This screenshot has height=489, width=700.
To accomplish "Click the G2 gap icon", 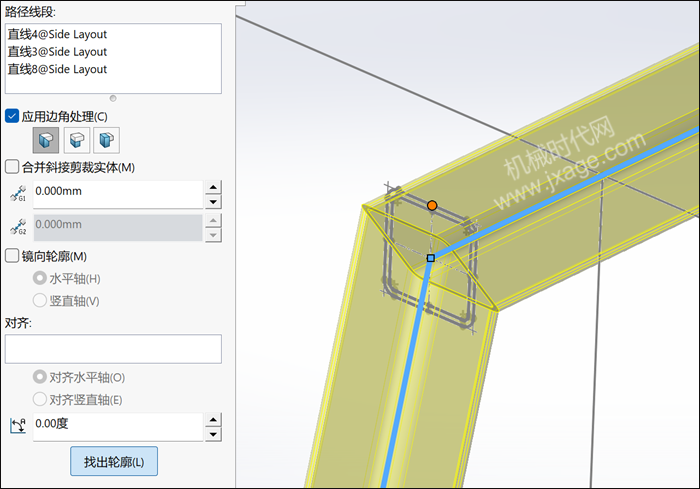I will click(x=18, y=227).
